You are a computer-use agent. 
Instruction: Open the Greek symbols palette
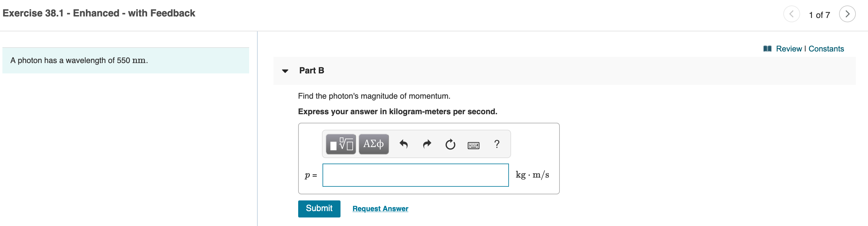[x=373, y=144]
